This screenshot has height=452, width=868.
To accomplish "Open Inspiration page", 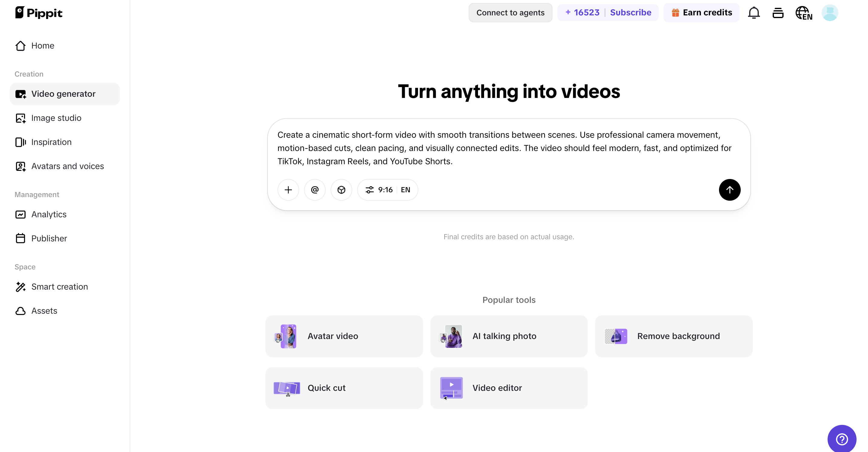I will [x=65, y=142].
